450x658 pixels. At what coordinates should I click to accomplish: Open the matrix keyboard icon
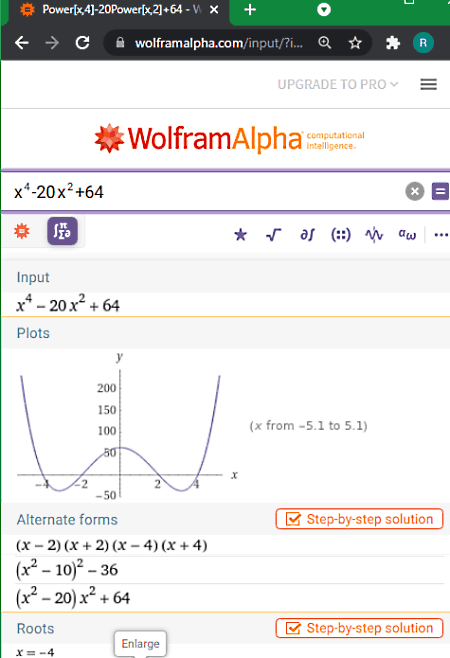[x=341, y=235]
